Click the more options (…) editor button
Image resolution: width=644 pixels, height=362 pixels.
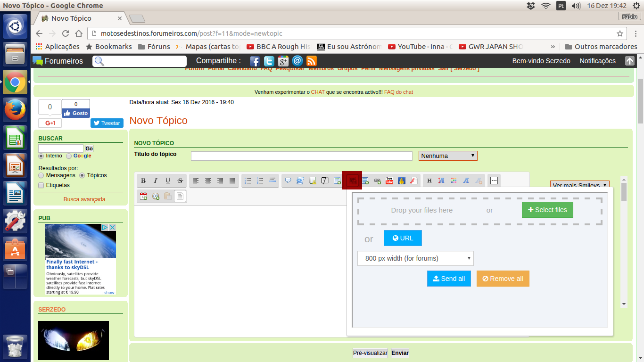(x=494, y=181)
